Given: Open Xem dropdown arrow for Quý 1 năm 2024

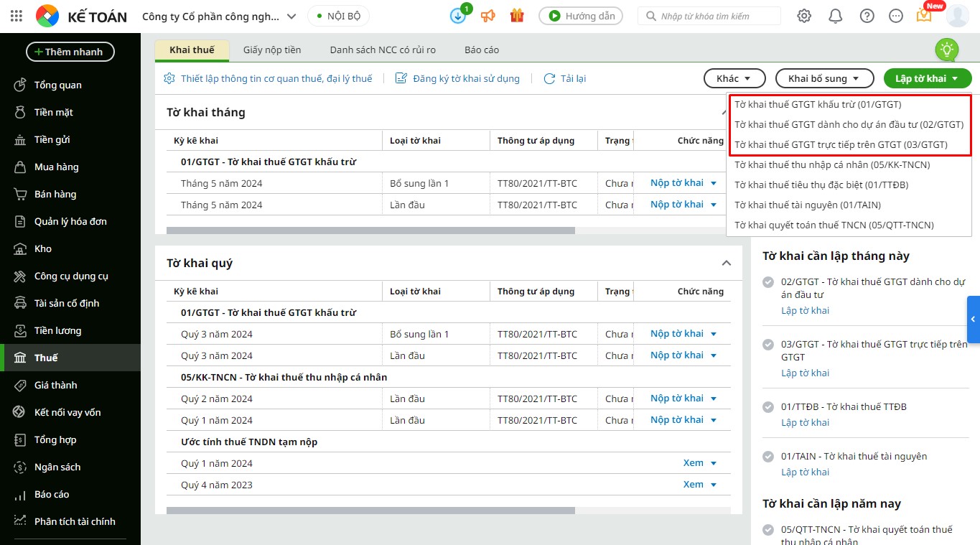Looking at the screenshot, I should pos(714,463).
